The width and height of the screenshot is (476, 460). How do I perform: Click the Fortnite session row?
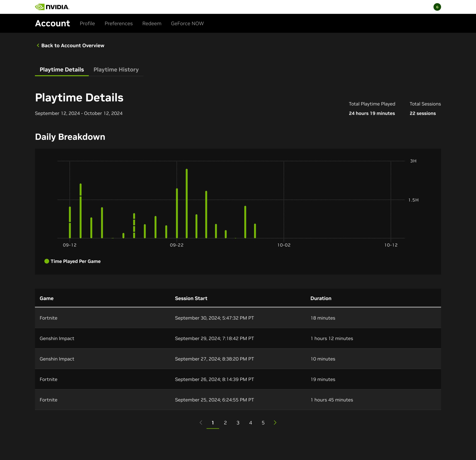238,318
